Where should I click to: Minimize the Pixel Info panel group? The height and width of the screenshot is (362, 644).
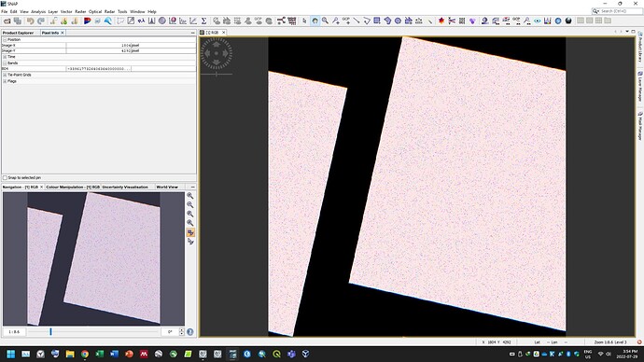click(x=192, y=33)
